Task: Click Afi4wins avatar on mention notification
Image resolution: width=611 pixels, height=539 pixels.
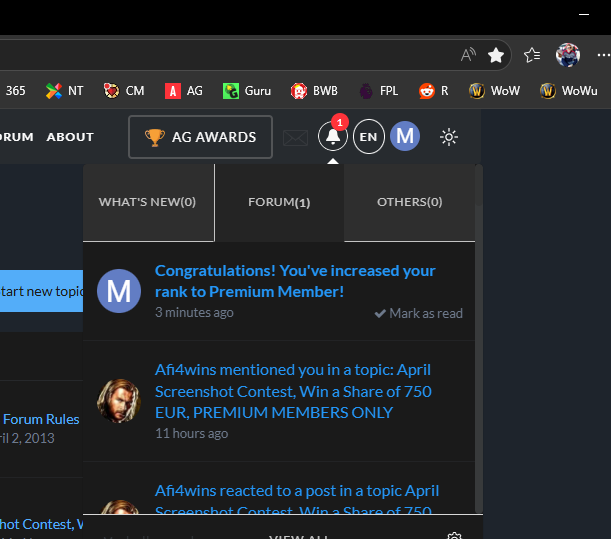Action: coord(118,400)
